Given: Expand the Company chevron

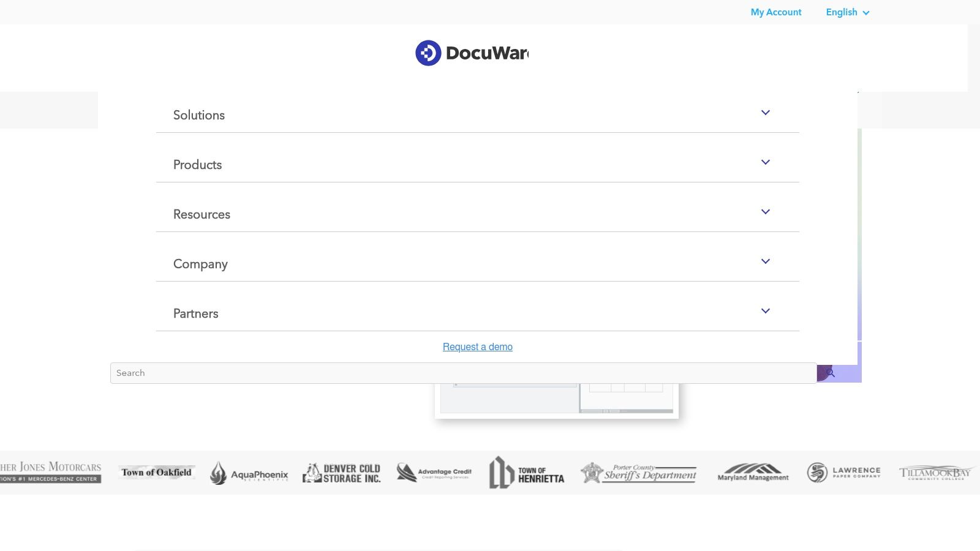Looking at the screenshot, I should [765, 261].
